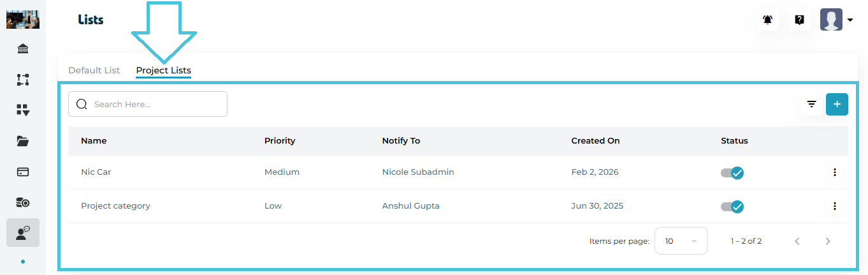Open the bank building icon in sidebar
868x275 pixels.
click(x=23, y=49)
